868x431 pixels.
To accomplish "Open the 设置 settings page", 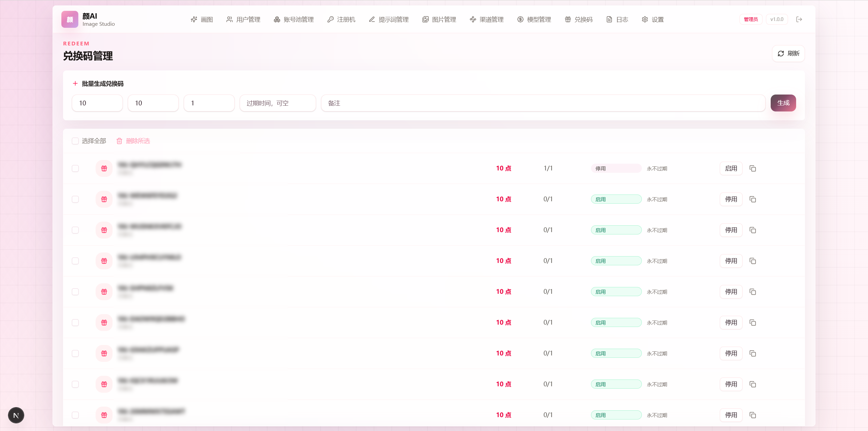I will 653,19.
